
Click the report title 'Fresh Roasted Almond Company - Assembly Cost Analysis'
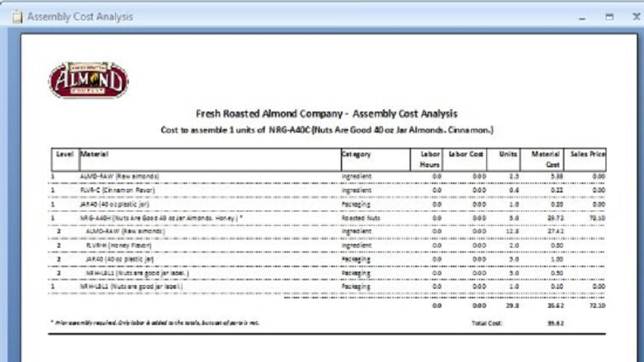tap(326, 114)
